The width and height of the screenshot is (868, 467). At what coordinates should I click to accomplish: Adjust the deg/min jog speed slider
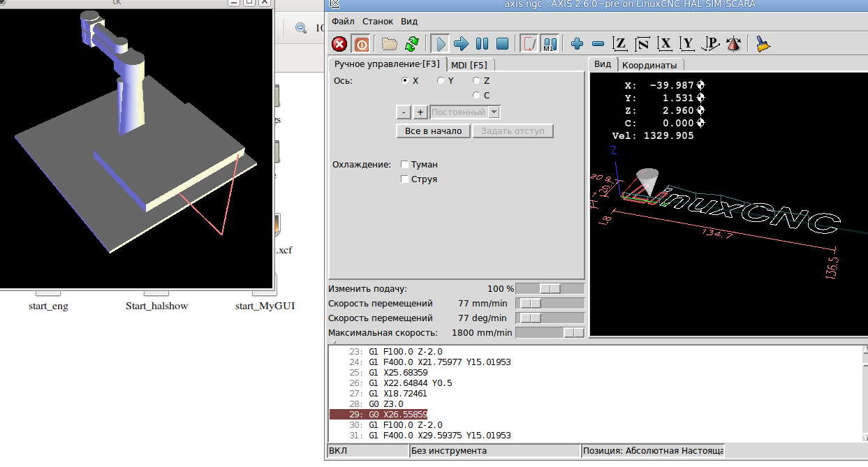(x=550, y=318)
